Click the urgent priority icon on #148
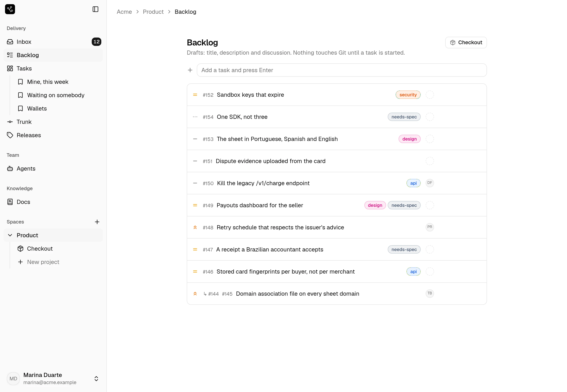 (x=195, y=227)
